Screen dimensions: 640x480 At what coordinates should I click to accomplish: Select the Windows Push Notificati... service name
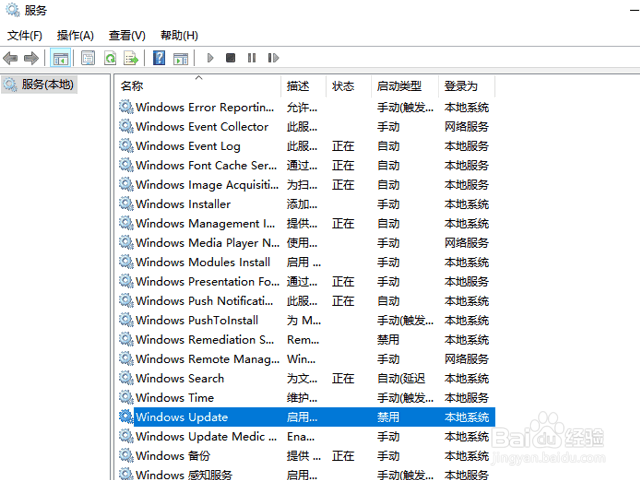pos(204,301)
